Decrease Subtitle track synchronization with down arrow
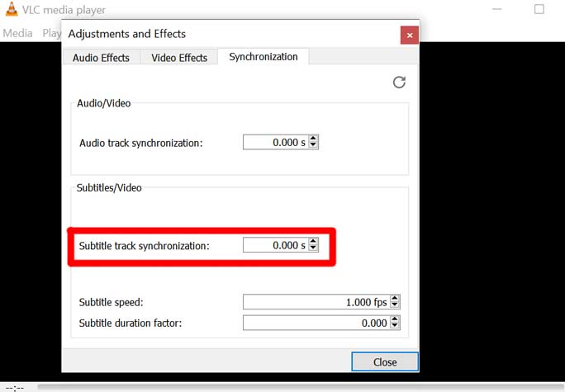Screen dimensions: 565x392 pyautogui.click(x=313, y=248)
